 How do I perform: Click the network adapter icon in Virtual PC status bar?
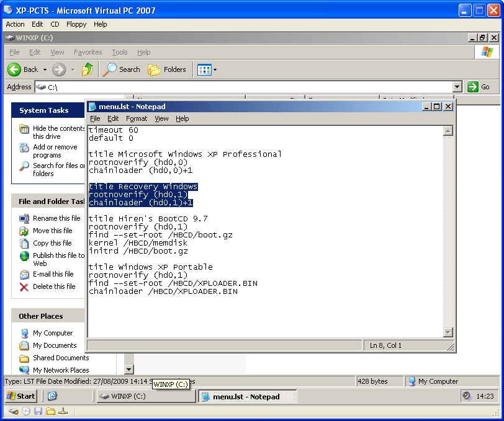coord(63,411)
